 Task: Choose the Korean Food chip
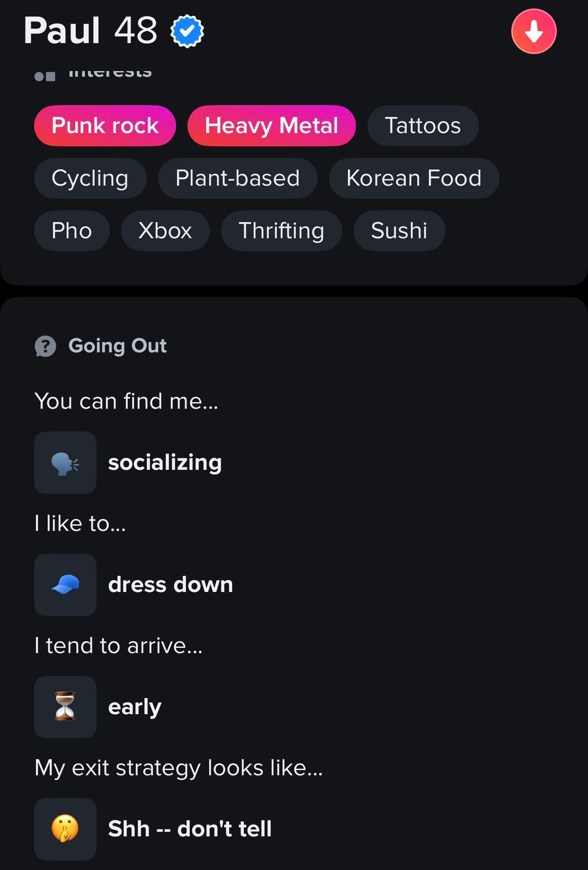[414, 178]
